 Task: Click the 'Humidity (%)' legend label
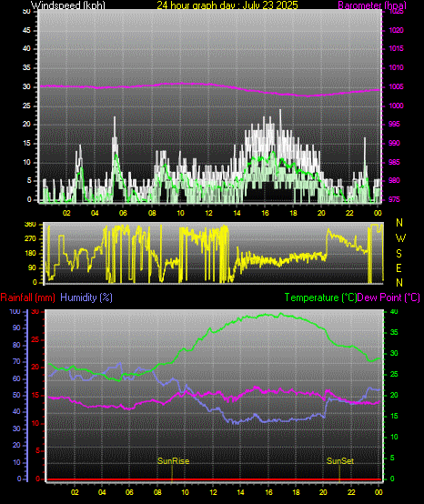(86, 297)
